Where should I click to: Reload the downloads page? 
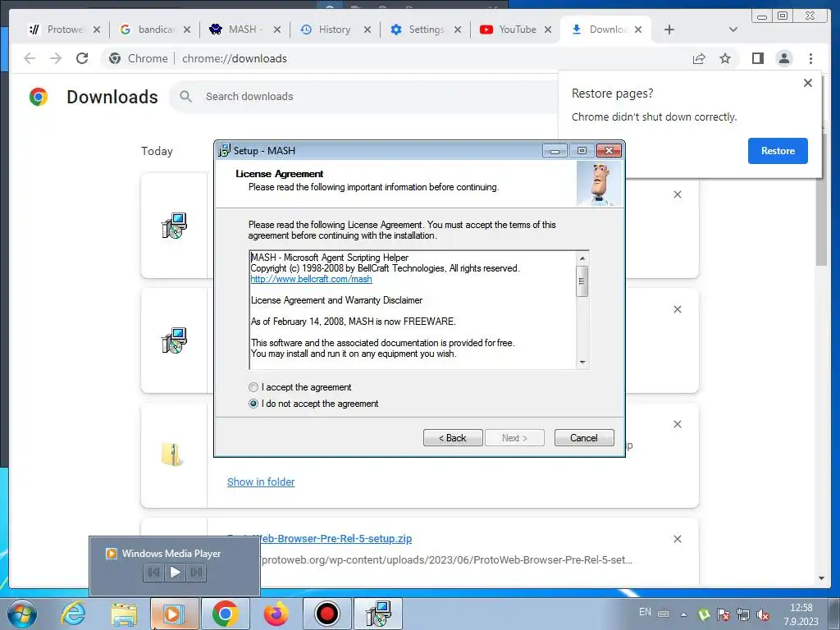click(x=82, y=58)
